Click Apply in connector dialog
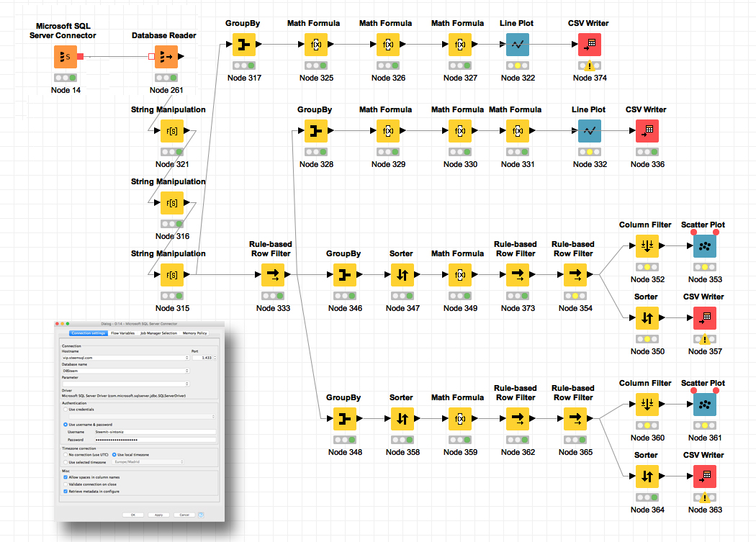Screen dimensions: 756x542 (158, 515)
